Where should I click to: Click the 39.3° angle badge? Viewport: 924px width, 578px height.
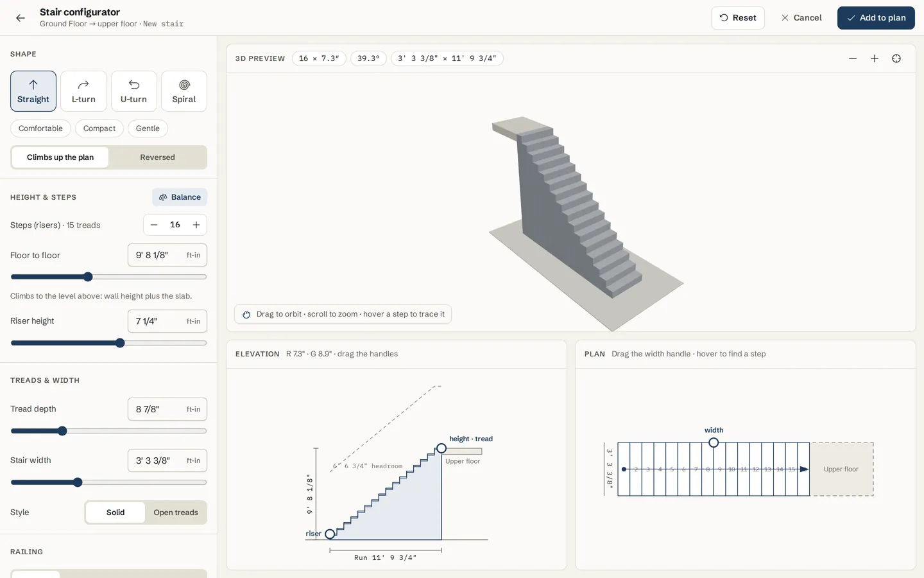[368, 58]
